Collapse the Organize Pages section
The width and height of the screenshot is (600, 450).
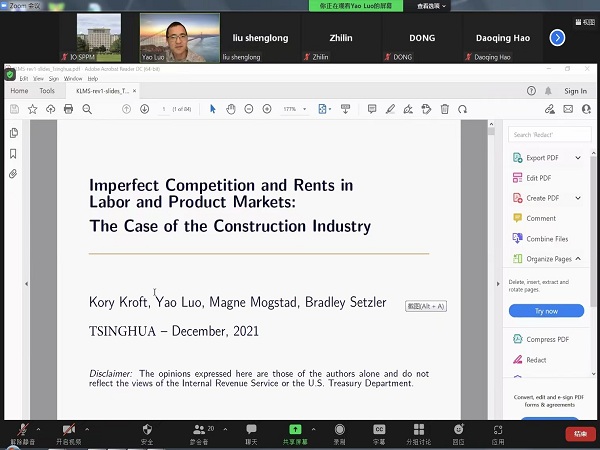578,259
